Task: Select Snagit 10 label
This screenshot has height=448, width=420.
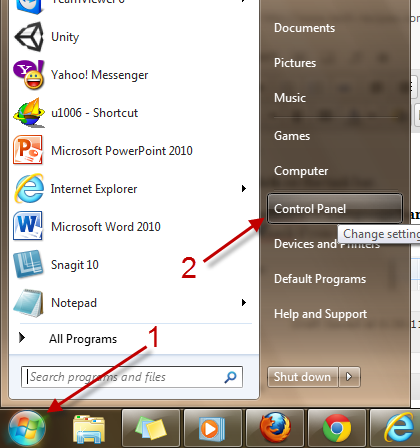Action: click(75, 265)
